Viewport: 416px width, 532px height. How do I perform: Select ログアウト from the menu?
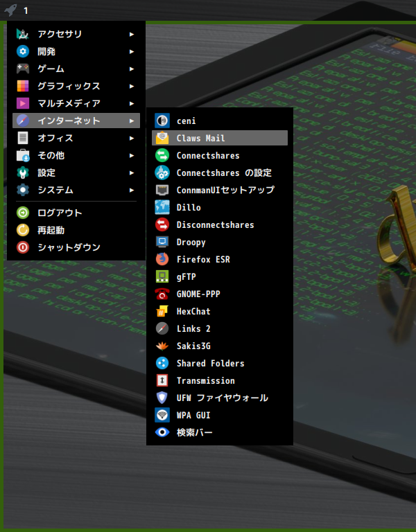(76, 213)
